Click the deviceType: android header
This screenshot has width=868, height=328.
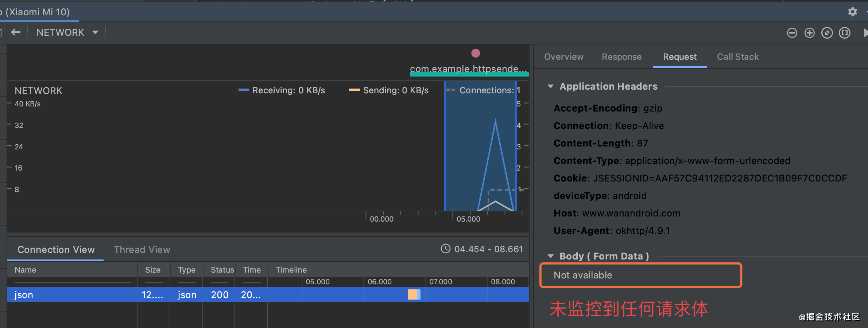(600, 196)
